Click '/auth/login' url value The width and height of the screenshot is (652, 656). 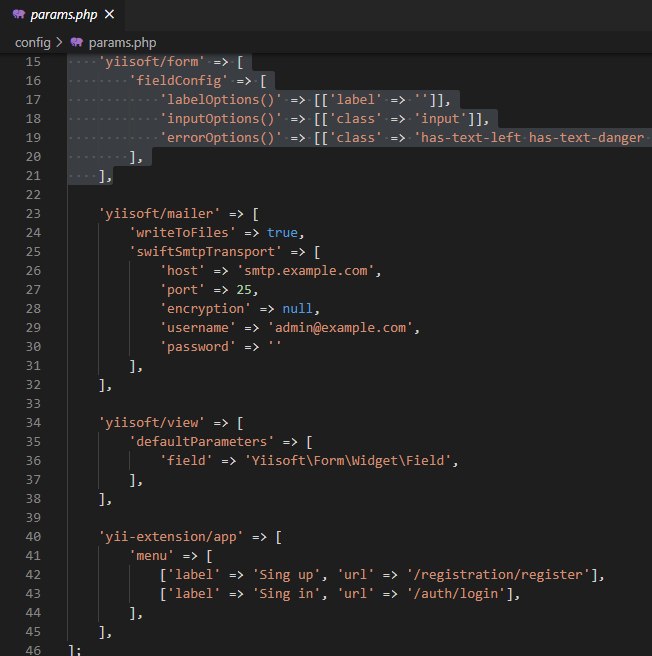[456, 594]
